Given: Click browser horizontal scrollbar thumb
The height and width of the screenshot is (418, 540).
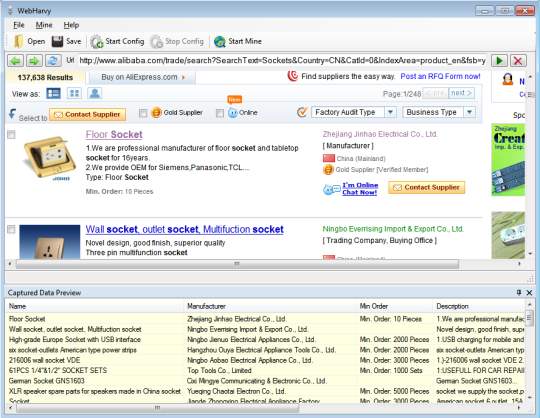Looking at the screenshot, I should point(237,264).
